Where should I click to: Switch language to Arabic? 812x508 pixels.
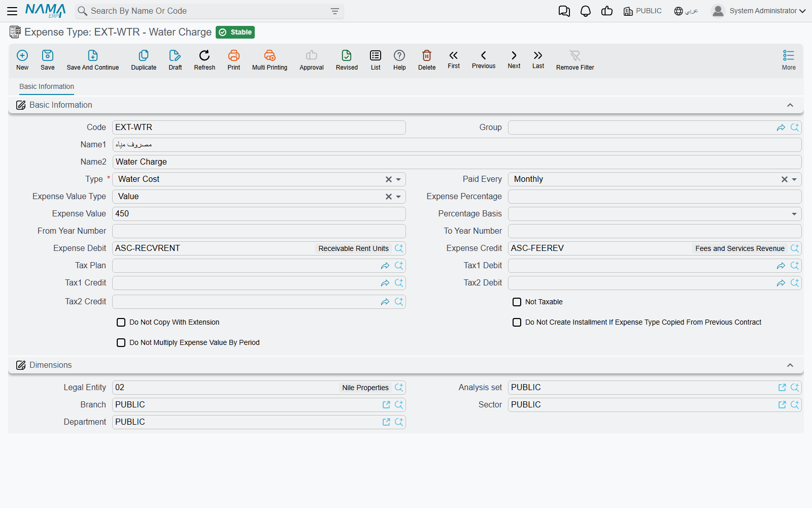pos(686,11)
